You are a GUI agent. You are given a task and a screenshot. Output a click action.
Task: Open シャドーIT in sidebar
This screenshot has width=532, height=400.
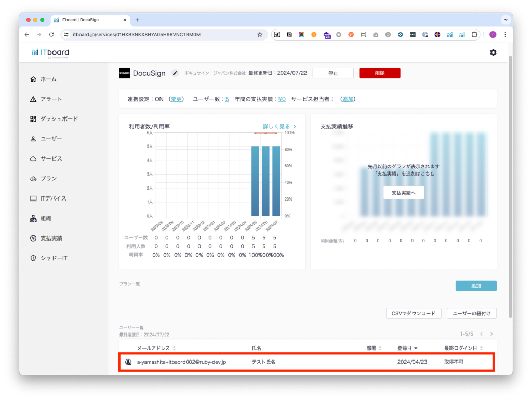[54, 258]
